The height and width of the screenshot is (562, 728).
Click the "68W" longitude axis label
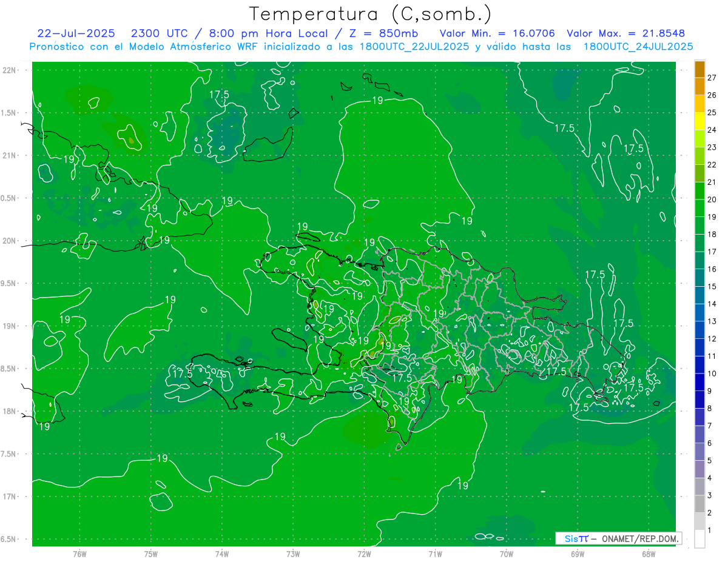coord(649,554)
